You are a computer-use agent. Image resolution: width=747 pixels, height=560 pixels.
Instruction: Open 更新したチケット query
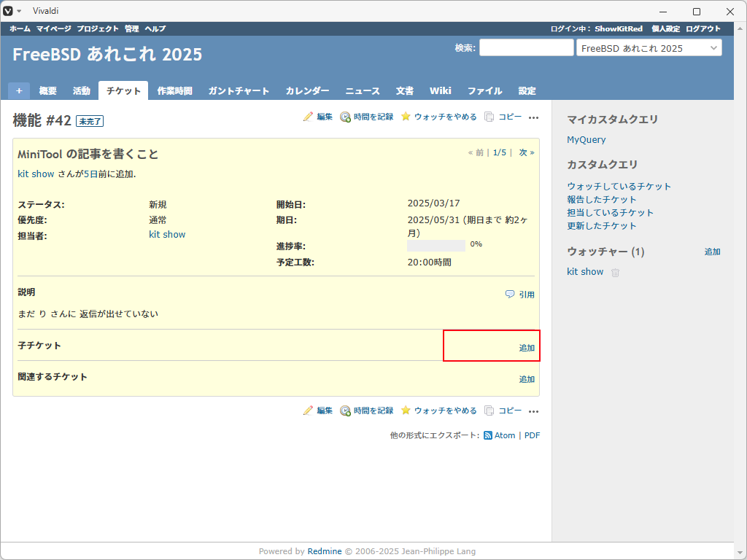(x=601, y=226)
